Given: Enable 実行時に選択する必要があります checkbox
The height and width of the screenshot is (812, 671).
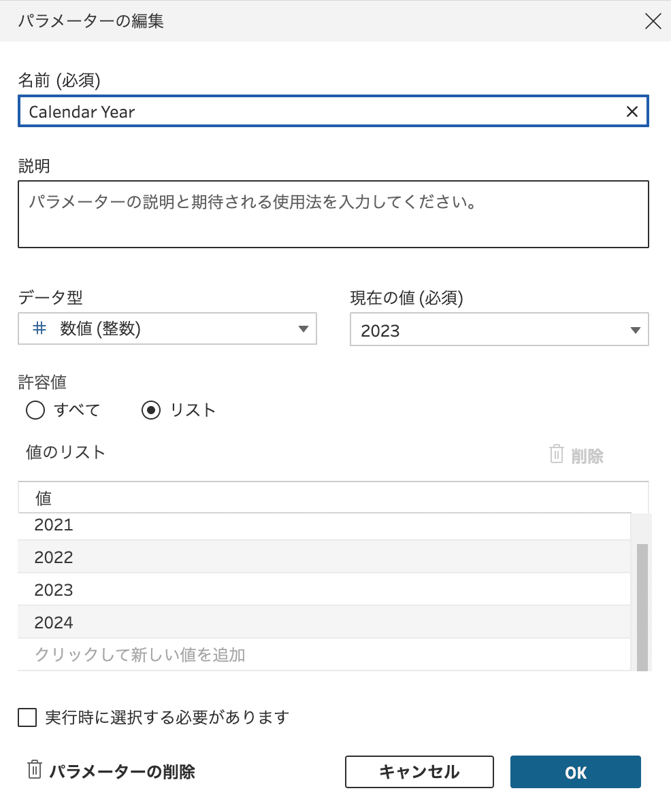Looking at the screenshot, I should tap(27, 717).
